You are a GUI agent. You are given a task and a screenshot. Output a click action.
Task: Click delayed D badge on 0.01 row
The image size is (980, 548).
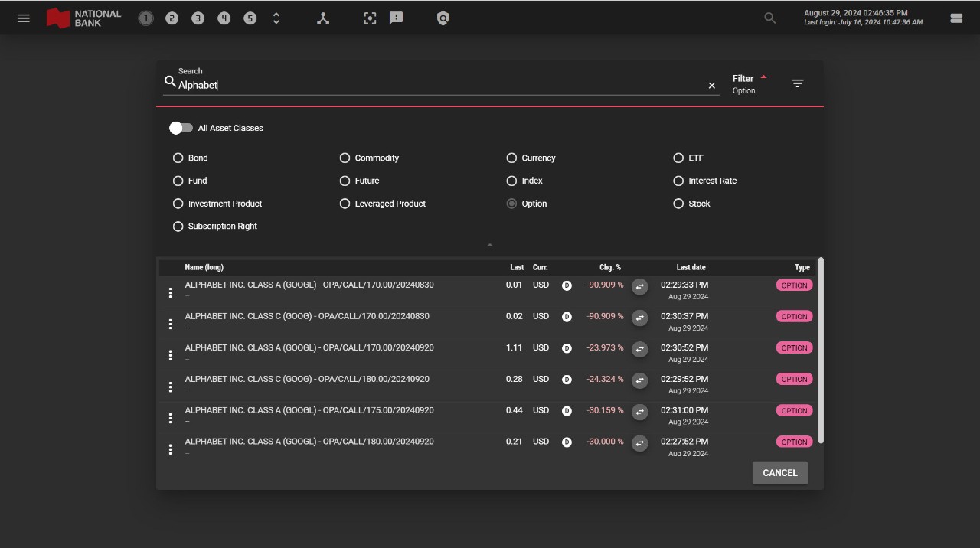point(567,285)
